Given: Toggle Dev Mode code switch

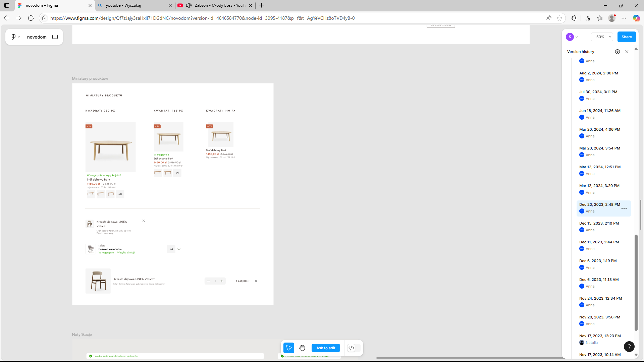Looking at the screenshot, I should 351,348.
